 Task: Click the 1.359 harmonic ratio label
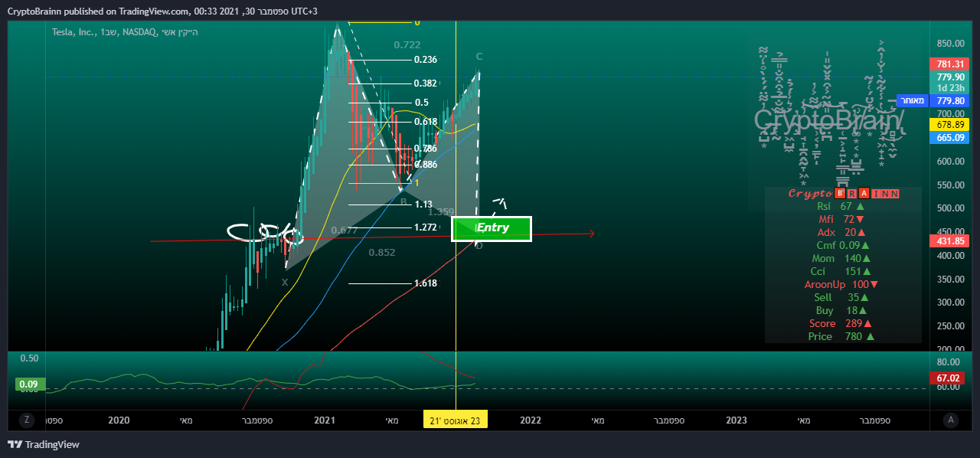click(441, 212)
